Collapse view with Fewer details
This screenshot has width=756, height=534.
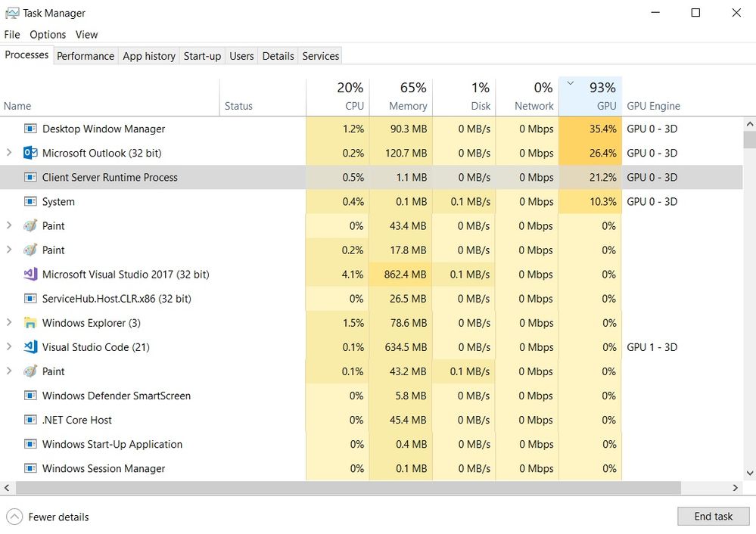coord(48,517)
